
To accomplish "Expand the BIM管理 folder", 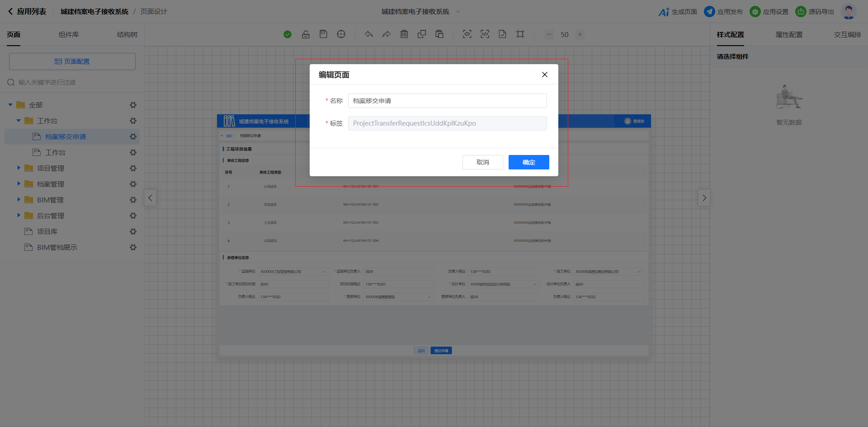I will (19, 200).
